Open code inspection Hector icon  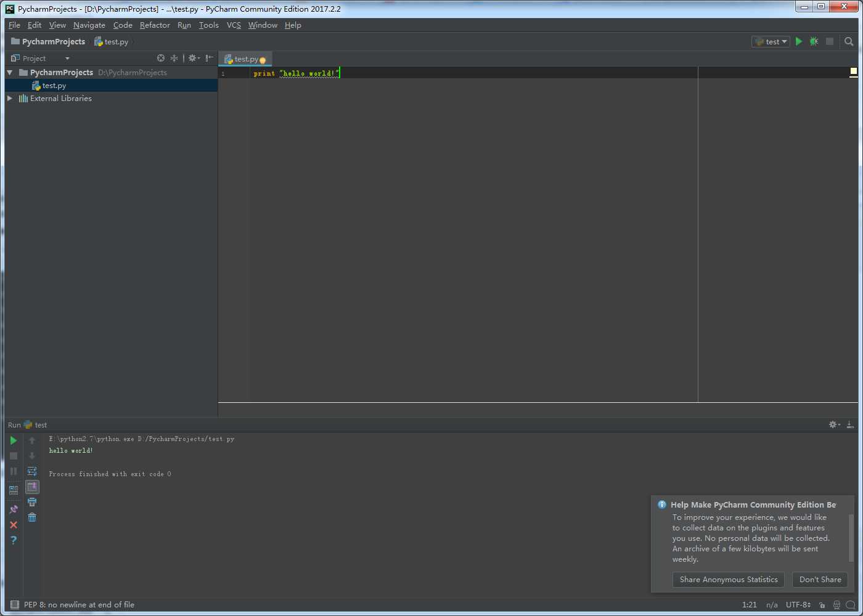[x=836, y=605]
